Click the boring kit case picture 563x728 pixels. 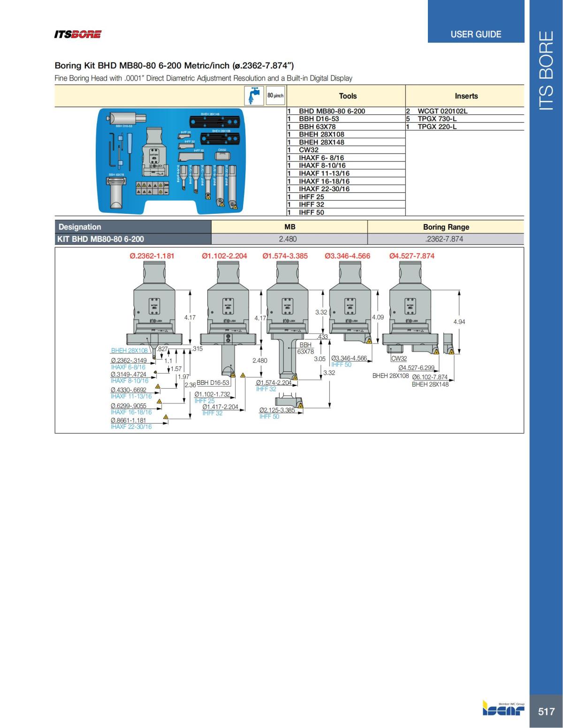pyautogui.click(x=172, y=160)
